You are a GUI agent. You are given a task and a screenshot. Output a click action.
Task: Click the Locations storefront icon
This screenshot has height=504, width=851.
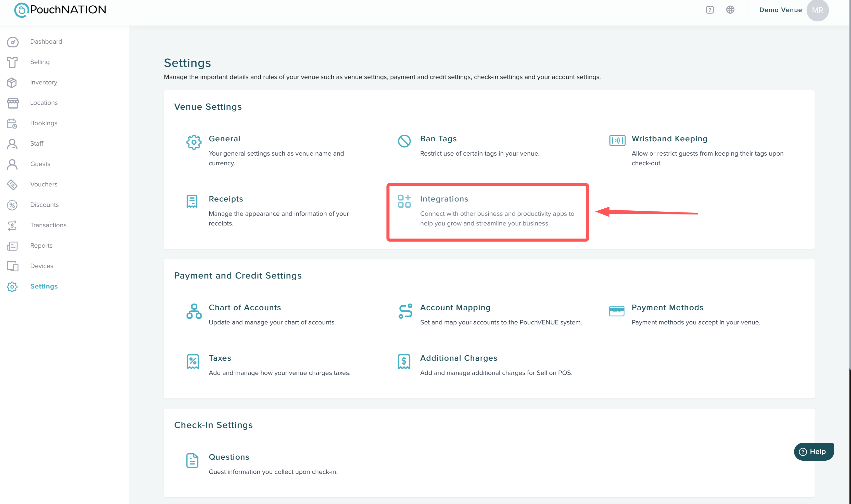pos(12,103)
